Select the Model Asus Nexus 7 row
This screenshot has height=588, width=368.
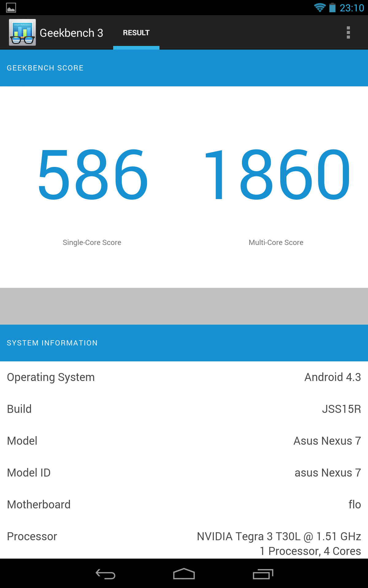184,441
